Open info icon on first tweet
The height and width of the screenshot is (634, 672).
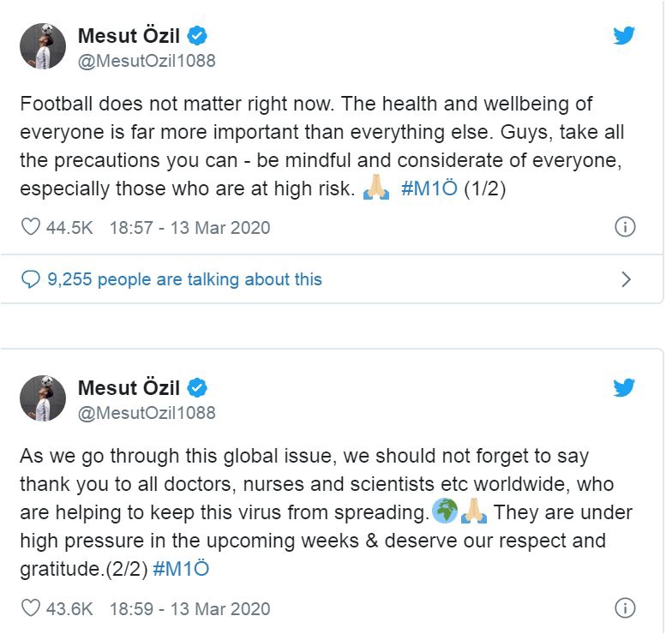(x=626, y=227)
